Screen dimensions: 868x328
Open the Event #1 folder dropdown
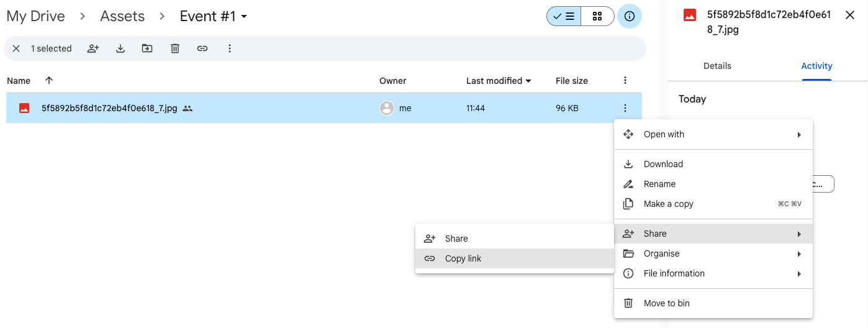[x=214, y=16]
